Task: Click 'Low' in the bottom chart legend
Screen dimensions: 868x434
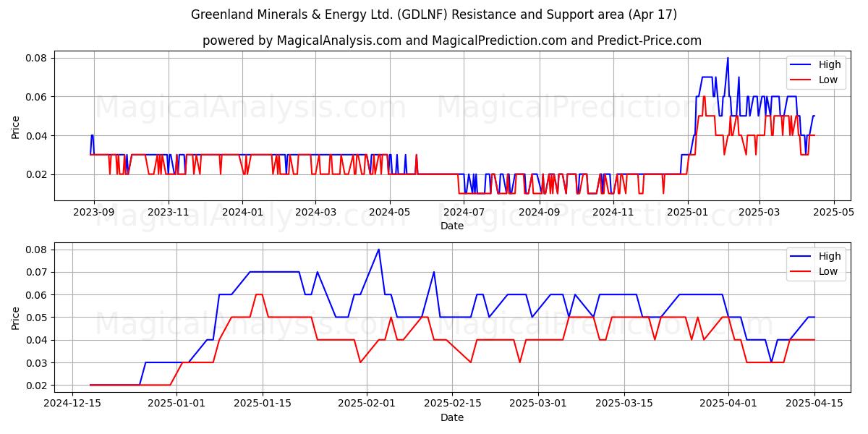Action: tap(828, 271)
